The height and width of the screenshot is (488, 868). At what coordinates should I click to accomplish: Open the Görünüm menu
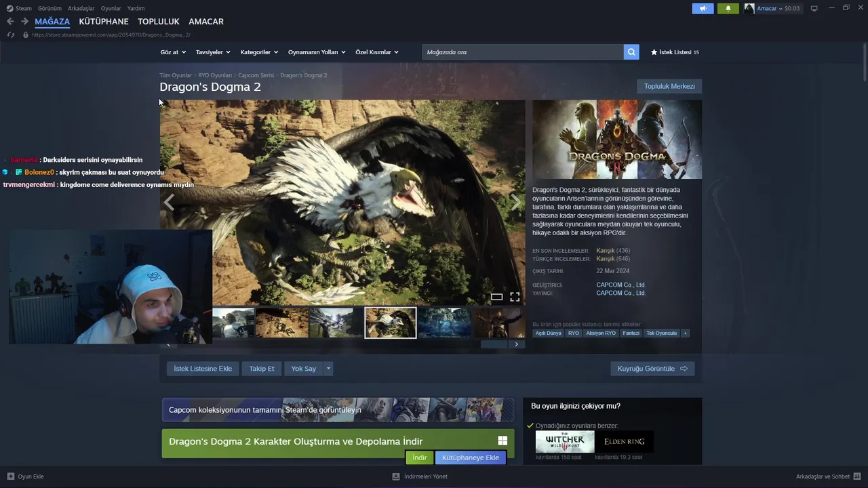pyautogui.click(x=50, y=8)
